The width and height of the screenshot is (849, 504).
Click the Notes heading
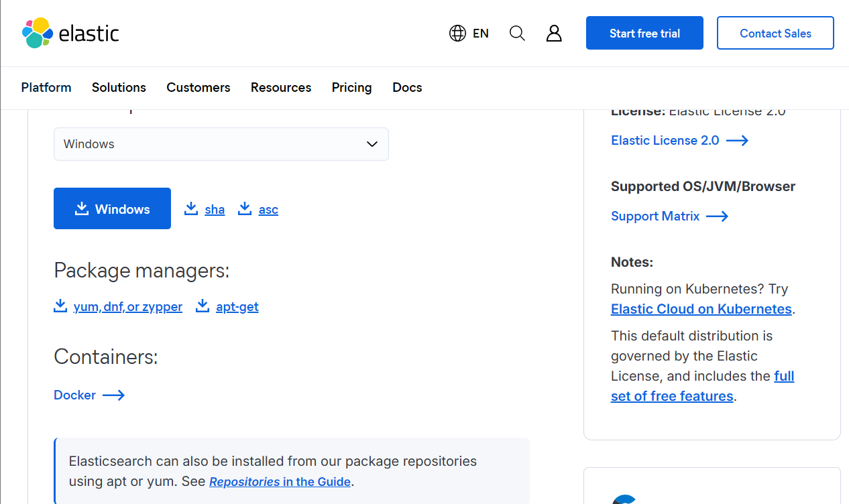click(x=632, y=262)
